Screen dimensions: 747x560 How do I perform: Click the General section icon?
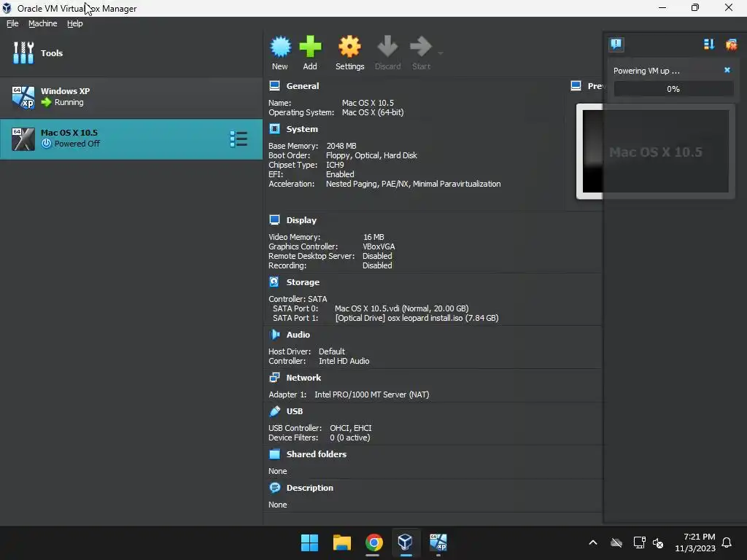pos(274,86)
